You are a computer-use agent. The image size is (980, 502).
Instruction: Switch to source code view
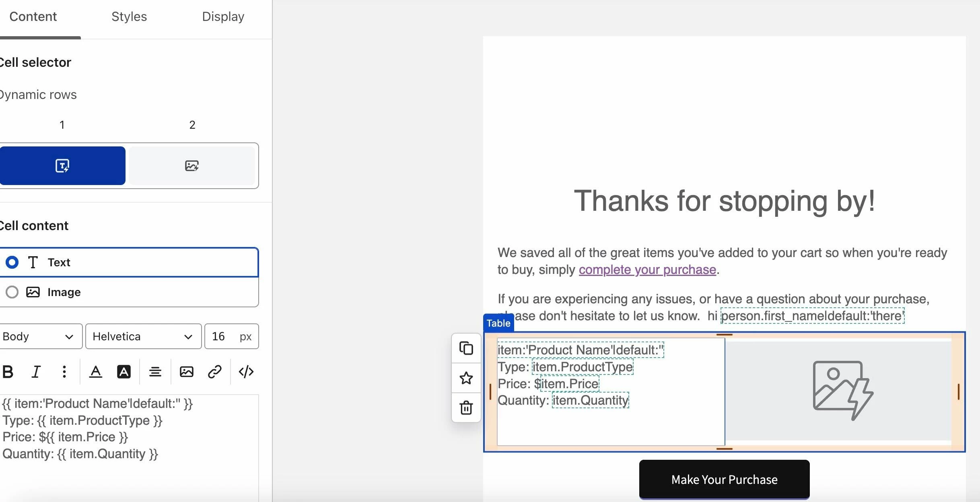(246, 371)
